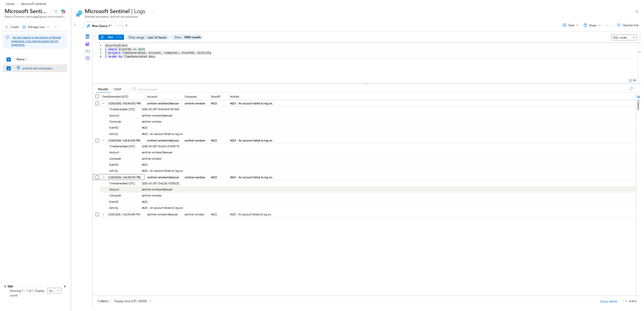Collapse the query editor with double-chevron icon
Screen dimensions: 644x311
click(x=634, y=80)
